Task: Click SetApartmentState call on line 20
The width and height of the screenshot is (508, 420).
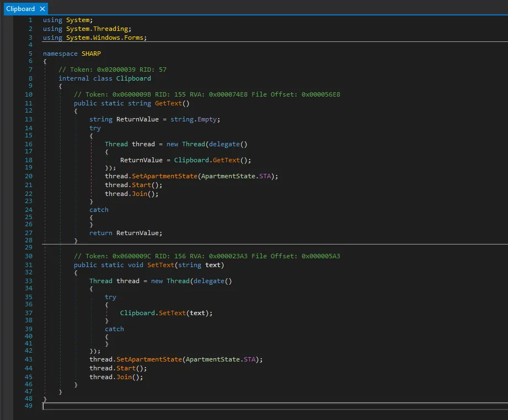Action: 164,176
